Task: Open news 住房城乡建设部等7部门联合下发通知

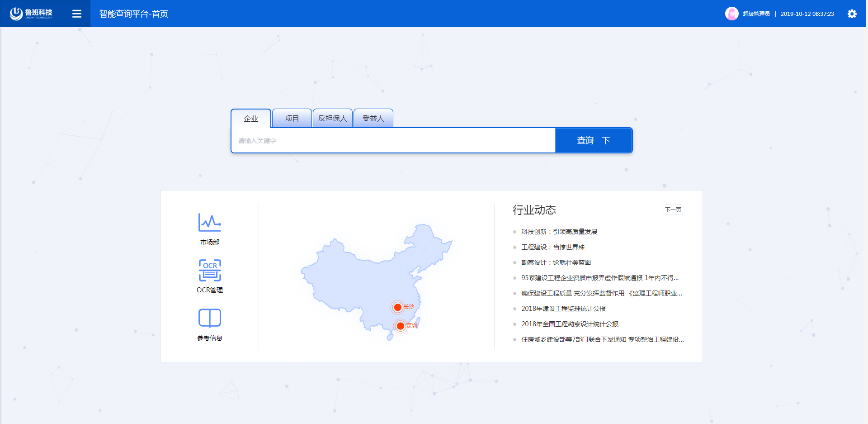Action: point(603,339)
